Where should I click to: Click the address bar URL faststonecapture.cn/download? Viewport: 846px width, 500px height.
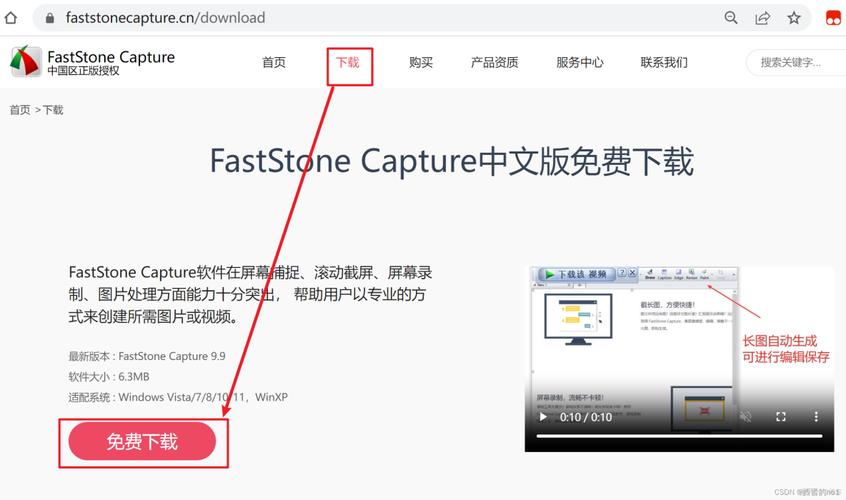pyautogui.click(x=165, y=18)
